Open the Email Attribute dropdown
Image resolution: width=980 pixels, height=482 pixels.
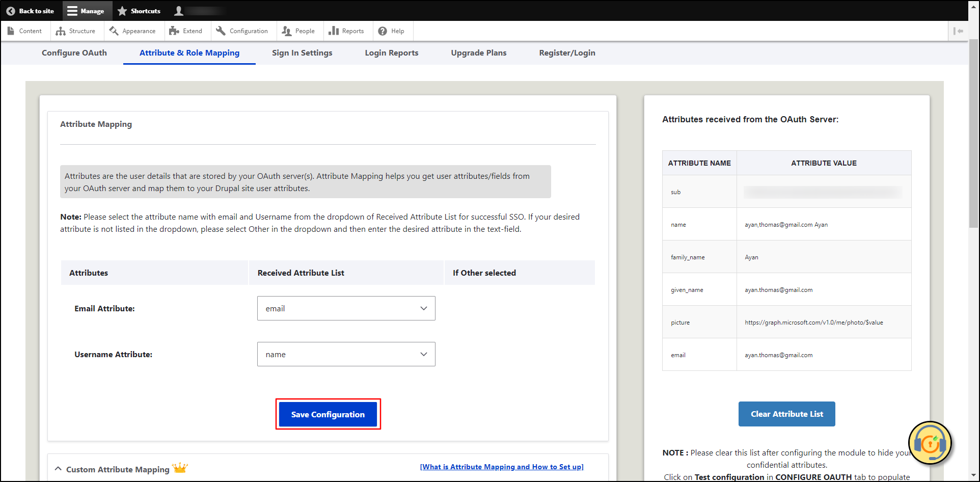click(x=346, y=308)
